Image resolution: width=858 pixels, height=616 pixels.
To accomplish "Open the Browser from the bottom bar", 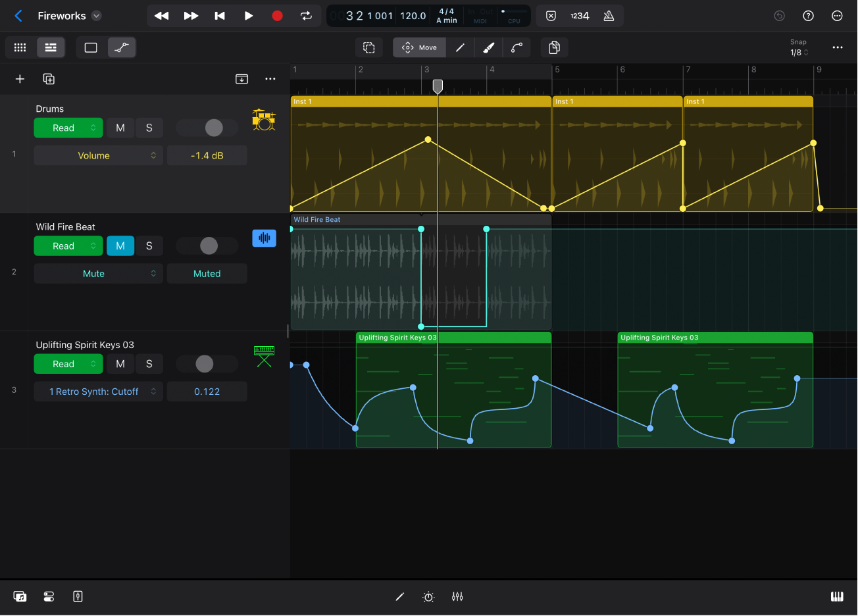I will point(20,596).
